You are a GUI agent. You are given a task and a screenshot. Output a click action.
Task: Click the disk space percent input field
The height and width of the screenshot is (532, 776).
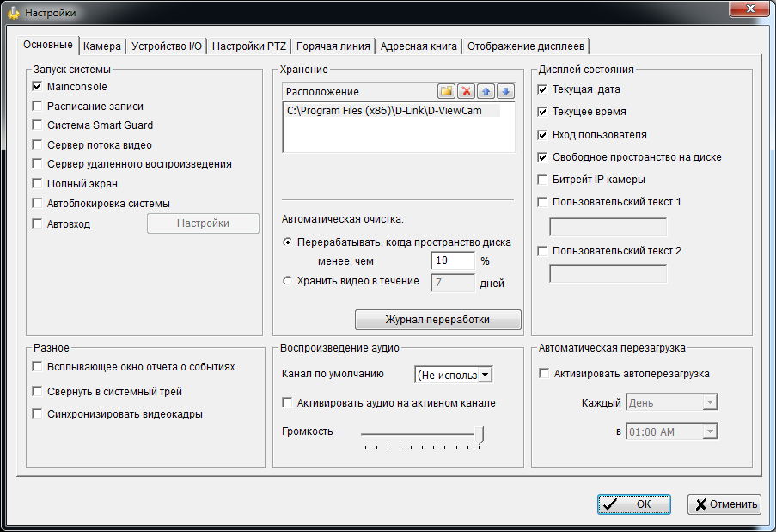pyautogui.click(x=452, y=260)
